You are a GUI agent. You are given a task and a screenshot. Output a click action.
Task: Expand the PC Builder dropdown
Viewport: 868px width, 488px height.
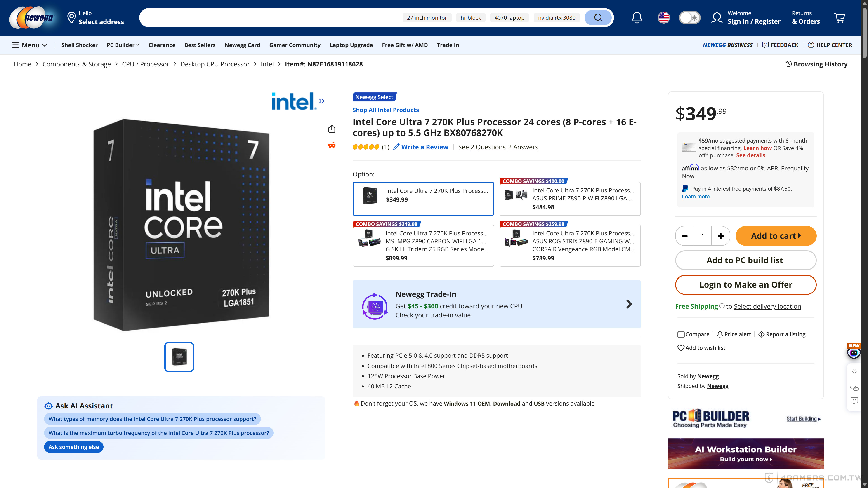tap(123, 45)
